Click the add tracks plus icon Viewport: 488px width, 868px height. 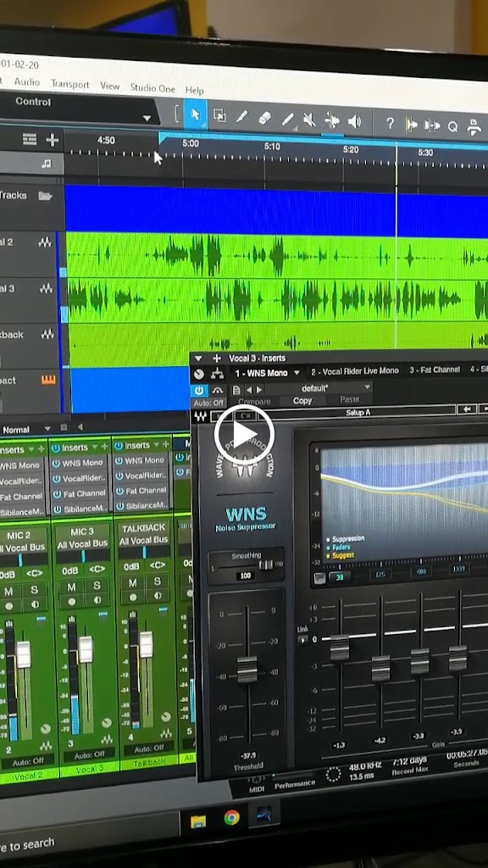click(52, 140)
